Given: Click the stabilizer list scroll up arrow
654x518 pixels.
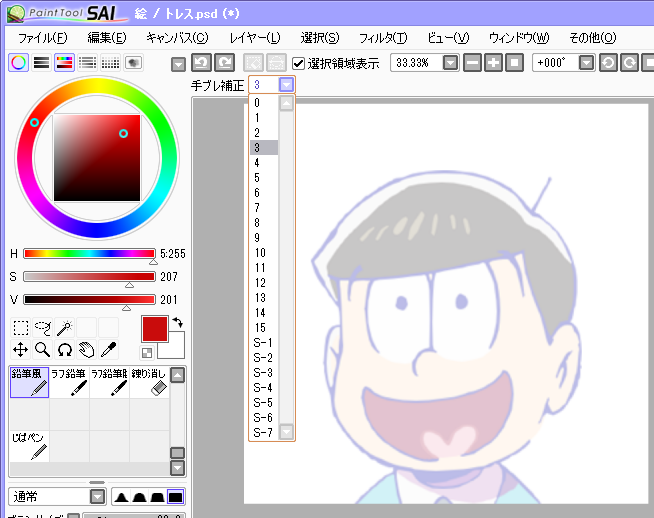Looking at the screenshot, I should 287,103.
